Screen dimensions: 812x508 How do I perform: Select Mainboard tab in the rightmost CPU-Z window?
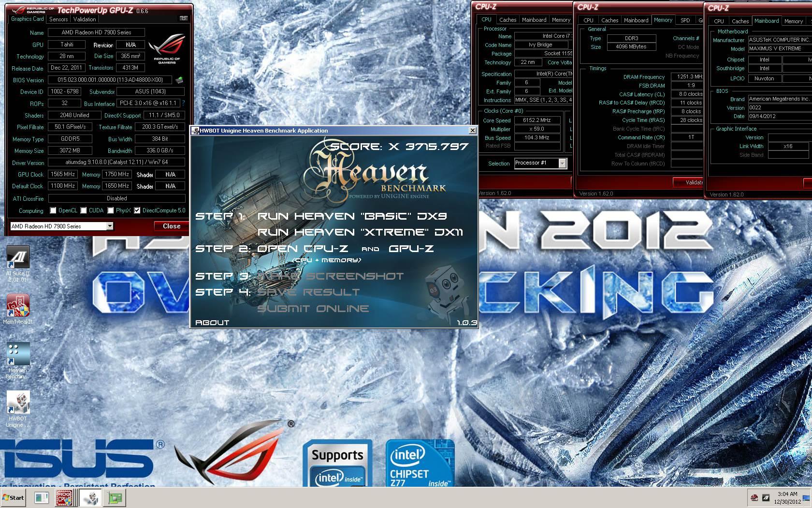pyautogui.click(x=767, y=21)
